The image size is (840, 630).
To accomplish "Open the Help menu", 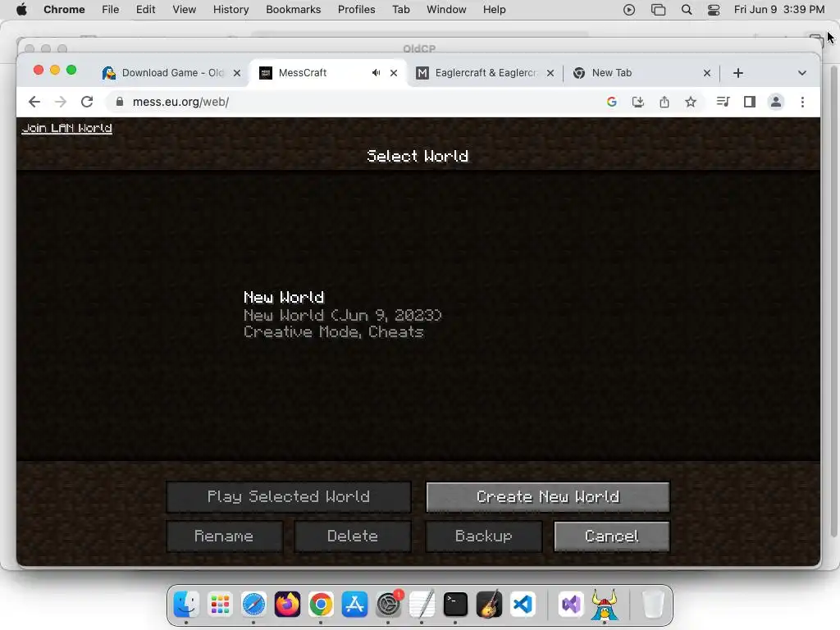I will click(494, 10).
